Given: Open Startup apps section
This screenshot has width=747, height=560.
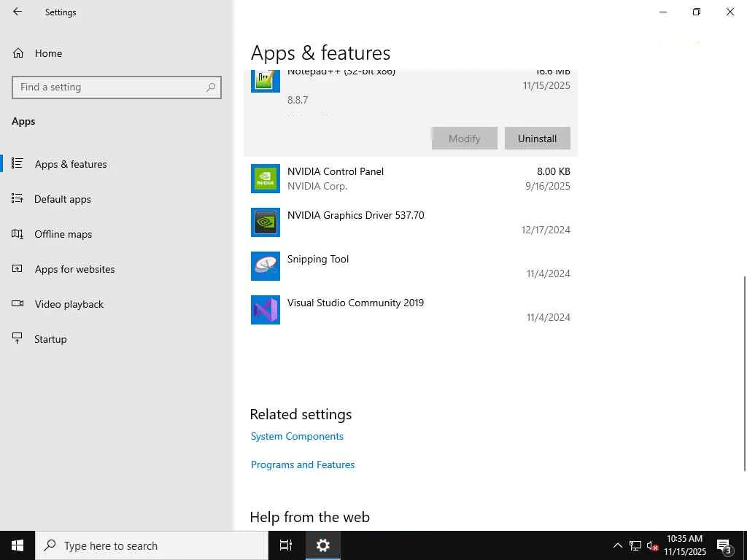Looking at the screenshot, I should 117,339.
